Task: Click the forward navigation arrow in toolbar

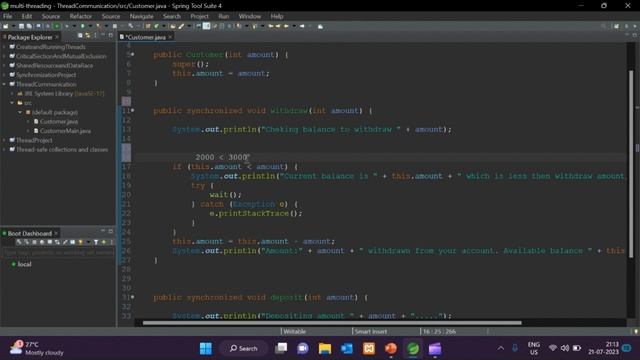Action: (x=302, y=26)
